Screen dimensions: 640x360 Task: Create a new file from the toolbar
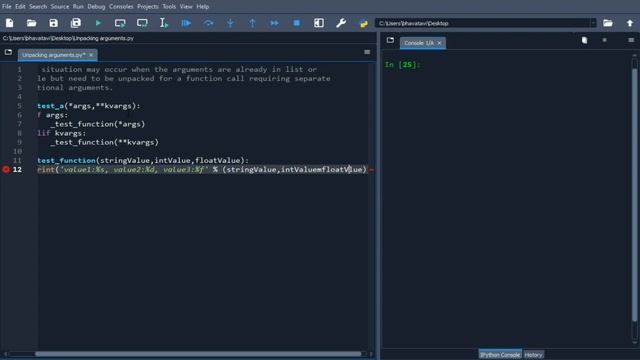tap(9, 23)
